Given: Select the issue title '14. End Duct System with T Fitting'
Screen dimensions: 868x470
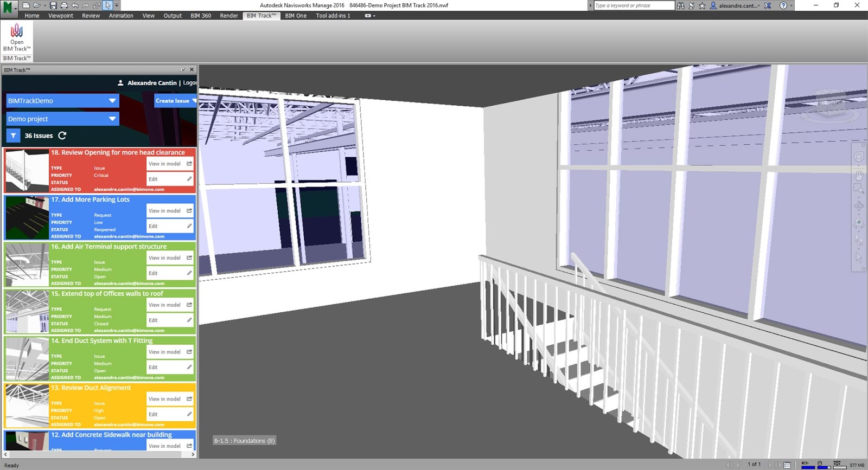Looking at the screenshot, I should click(102, 340).
